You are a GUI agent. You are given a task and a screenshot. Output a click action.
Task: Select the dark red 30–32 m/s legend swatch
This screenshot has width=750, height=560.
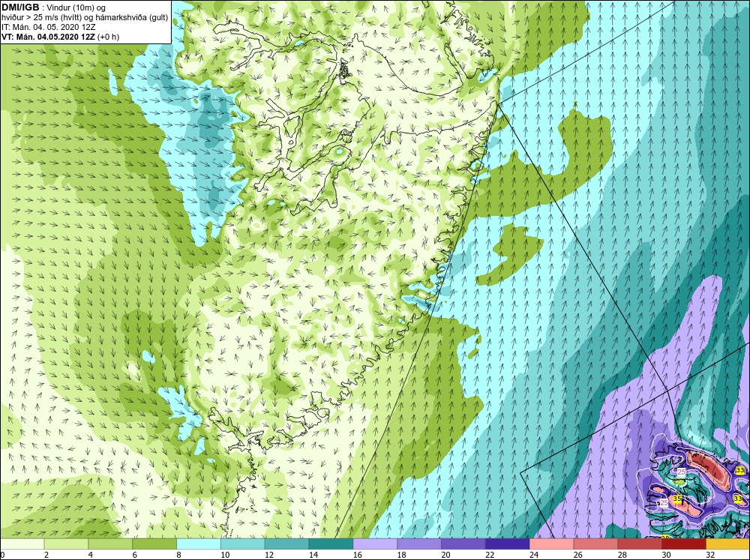[684, 544]
